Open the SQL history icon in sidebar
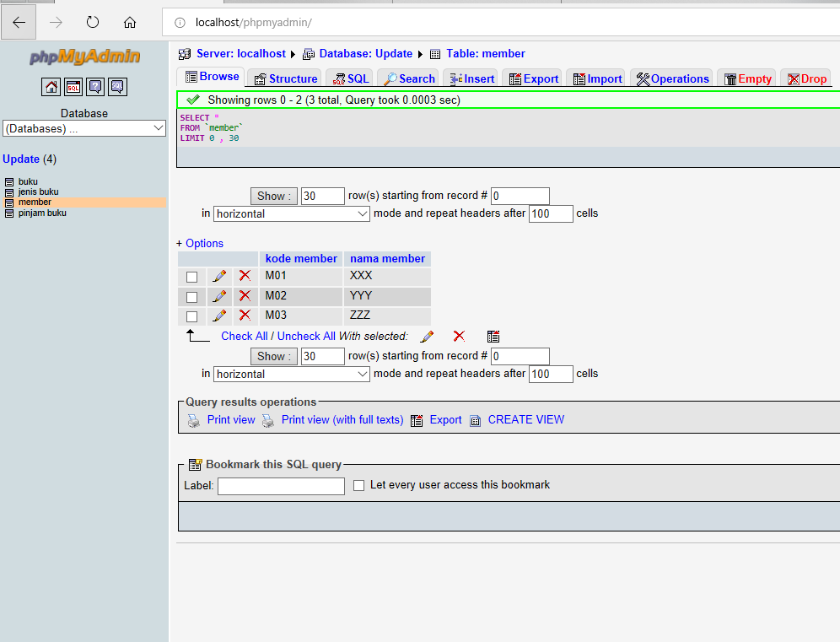 point(117,86)
